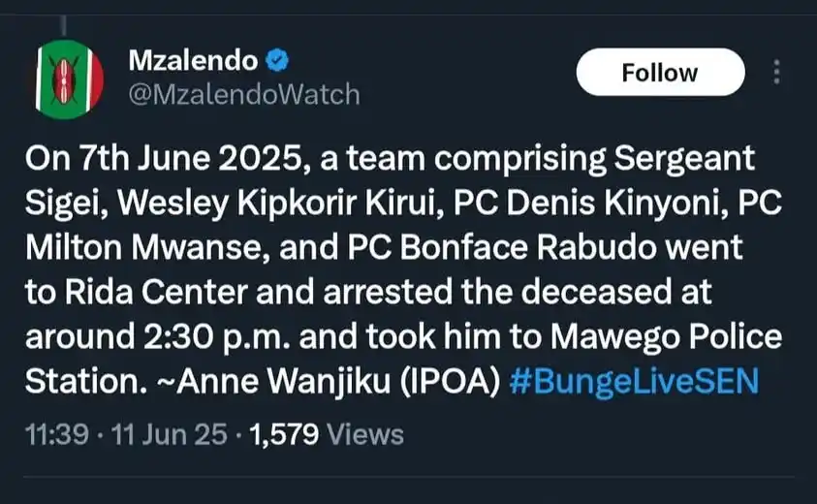Open Mzalendo's Kenyan flag profile avatar
This screenshot has width=817, height=504.
[68, 79]
